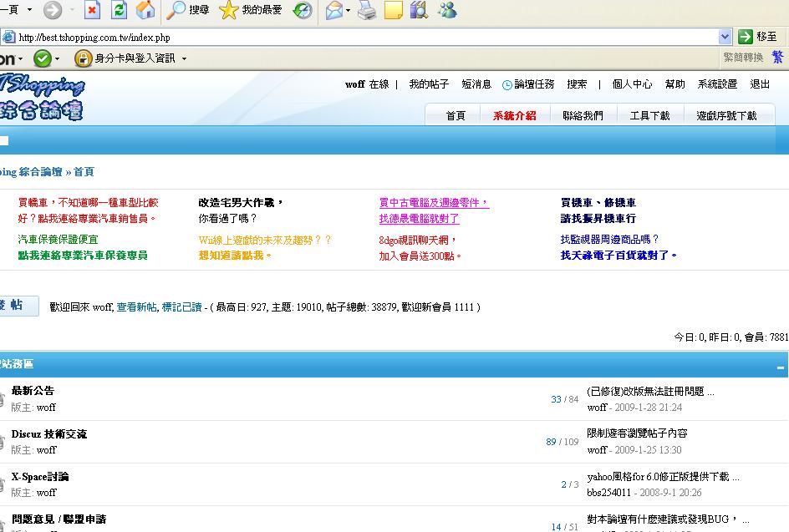
Task: Open the X-Space討論 forum
Action: click(40, 477)
